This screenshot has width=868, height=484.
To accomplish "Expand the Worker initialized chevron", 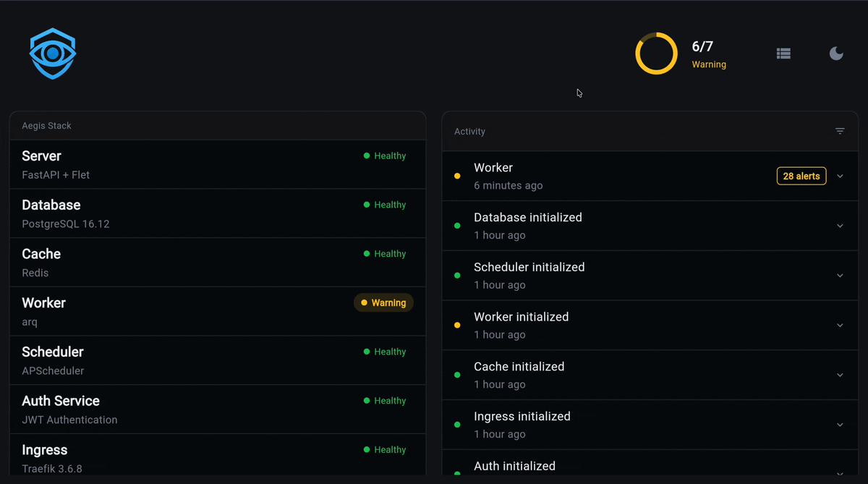I will pos(840,326).
